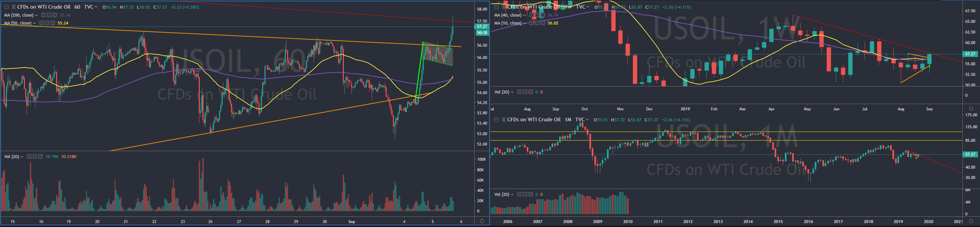Remove Vol (20) from the monthly chart
Viewport: 980px width, 227px height.
(x=531, y=194)
